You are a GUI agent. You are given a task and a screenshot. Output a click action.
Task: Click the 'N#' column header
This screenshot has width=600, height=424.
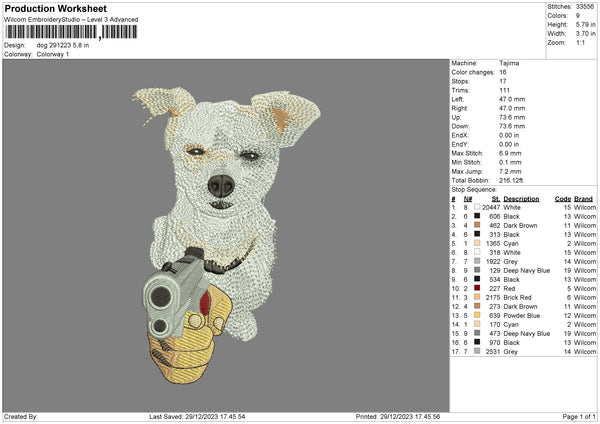(468, 199)
